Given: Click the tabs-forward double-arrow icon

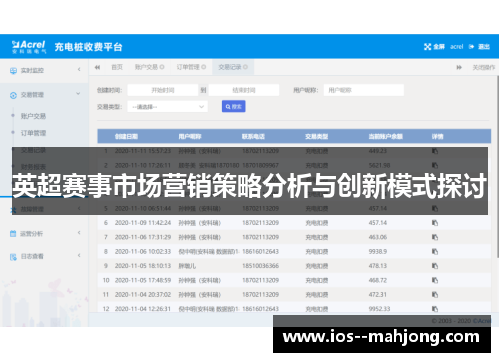Looking at the screenshot, I should point(459,67).
